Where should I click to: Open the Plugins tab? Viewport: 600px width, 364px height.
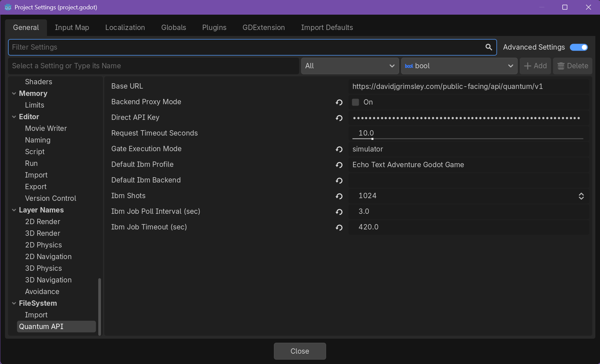pyautogui.click(x=214, y=28)
